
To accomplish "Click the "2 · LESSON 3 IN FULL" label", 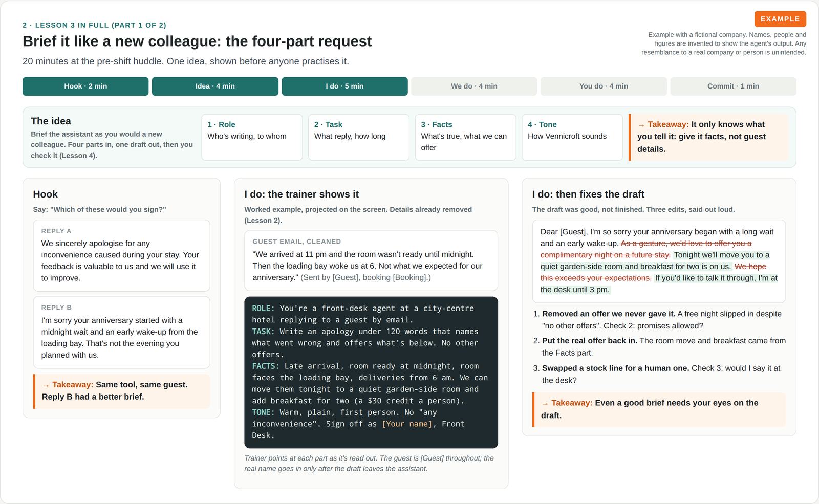I will pyautogui.click(x=94, y=25).
